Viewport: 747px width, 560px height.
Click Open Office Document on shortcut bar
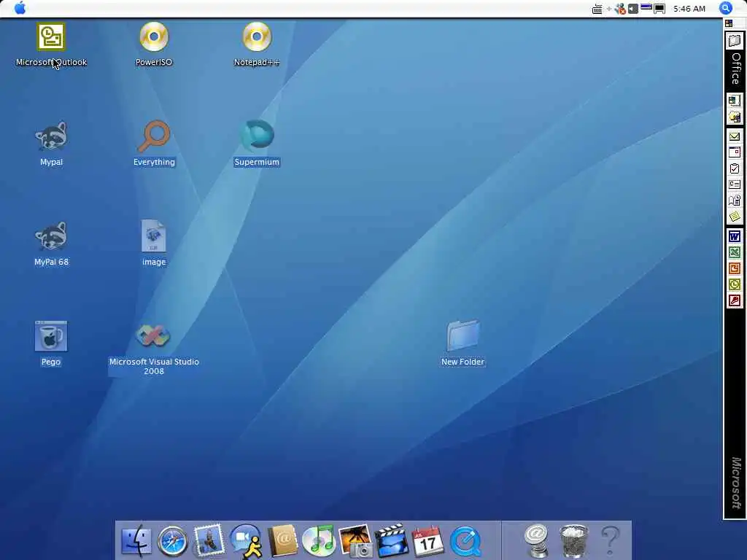734,117
